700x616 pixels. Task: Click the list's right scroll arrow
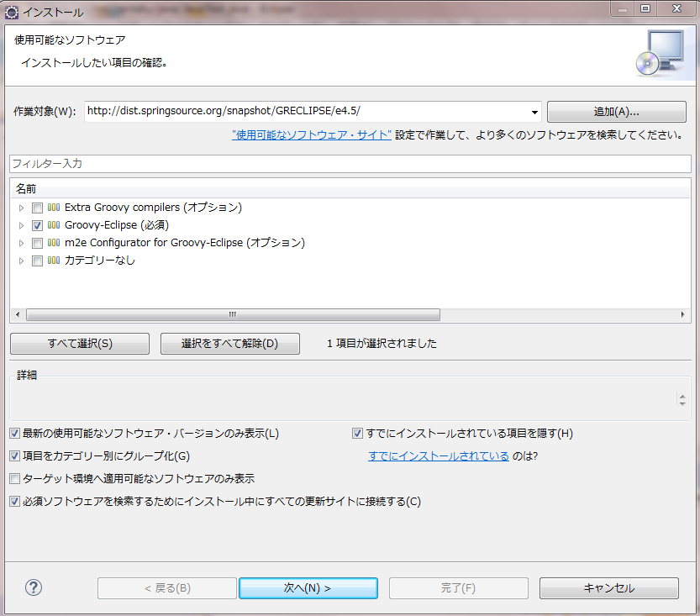click(682, 314)
